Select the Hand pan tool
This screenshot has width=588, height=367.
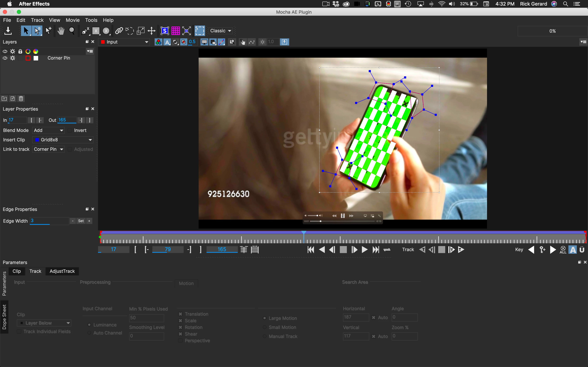point(61,31)
